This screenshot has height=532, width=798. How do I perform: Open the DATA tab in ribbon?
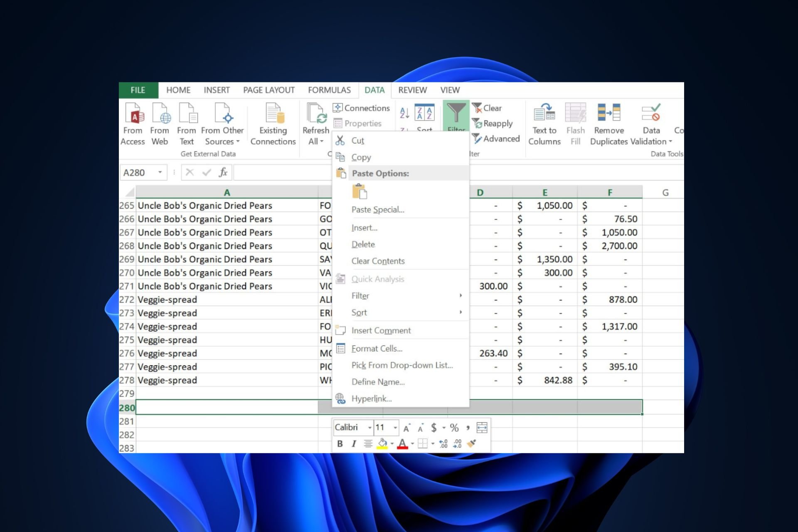(374, 90)
